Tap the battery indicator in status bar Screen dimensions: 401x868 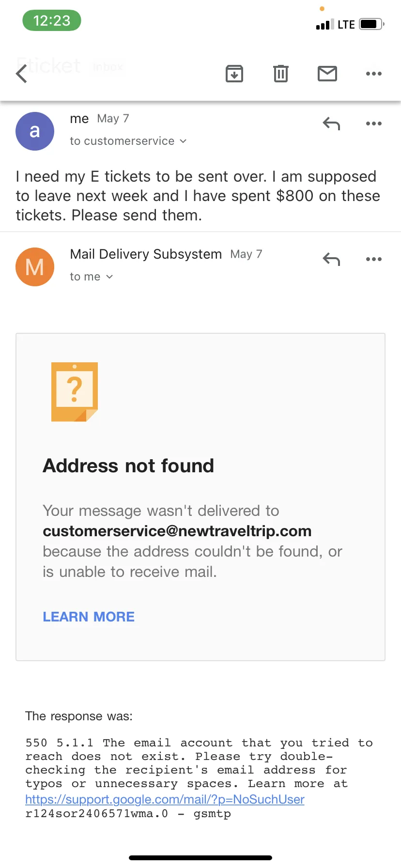tap(372, 24)
